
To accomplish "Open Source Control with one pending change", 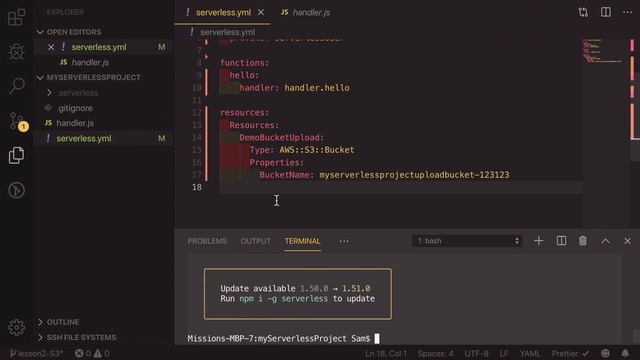I will (18, 121).
